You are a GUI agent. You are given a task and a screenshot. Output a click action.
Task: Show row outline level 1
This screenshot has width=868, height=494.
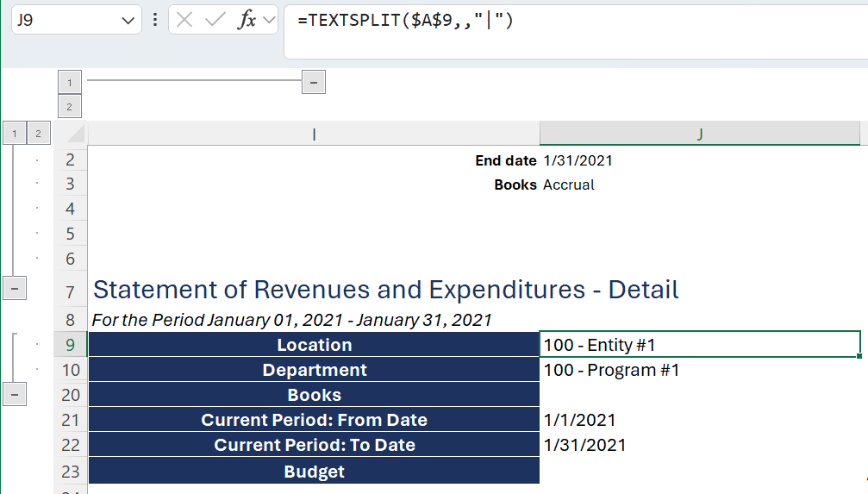[x=14, y=134]
